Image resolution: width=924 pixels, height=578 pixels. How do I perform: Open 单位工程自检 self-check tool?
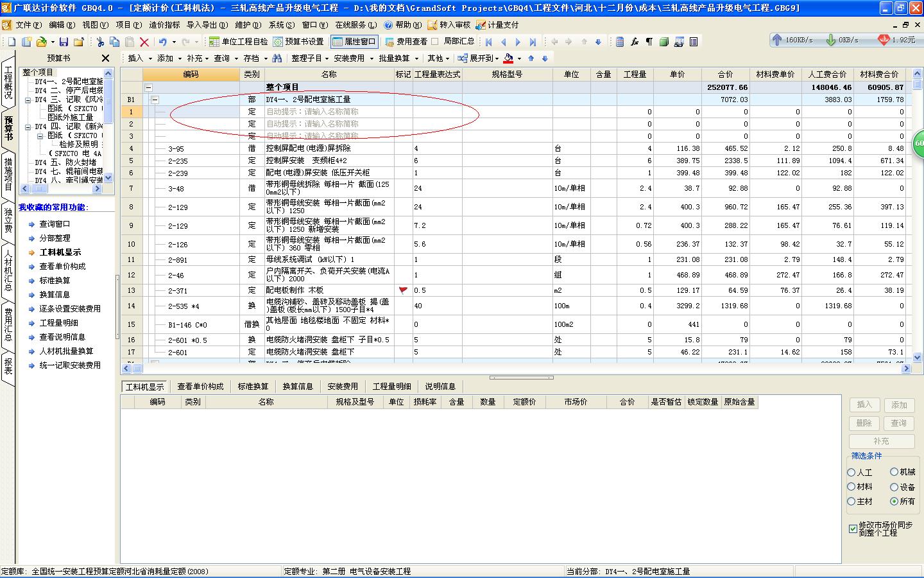pyautogui.click(x=239, y=42)
